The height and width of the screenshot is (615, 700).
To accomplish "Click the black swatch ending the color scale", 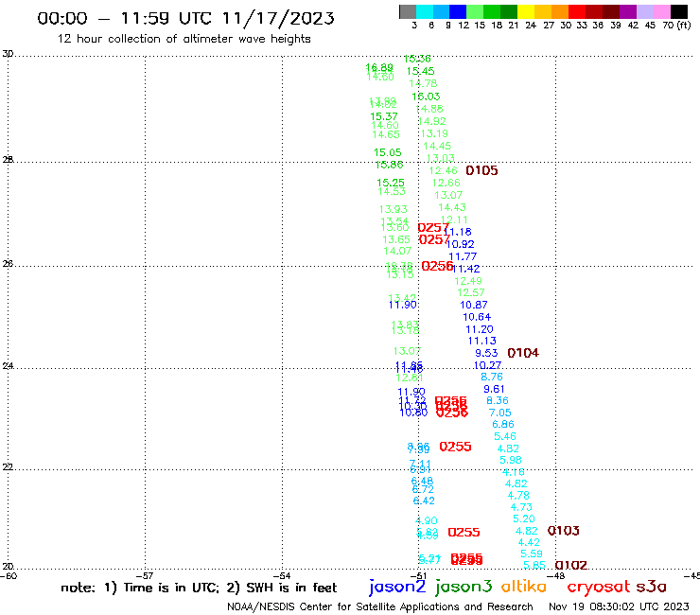I will [678, 11].
